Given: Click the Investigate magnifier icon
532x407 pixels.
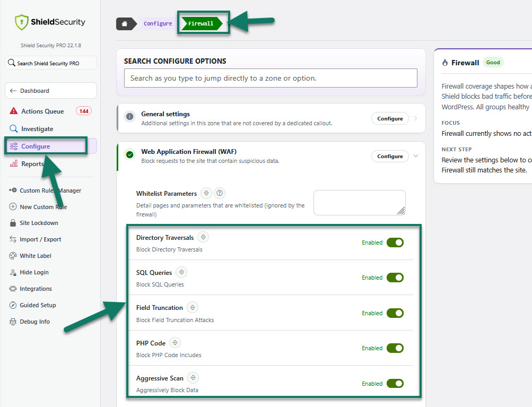Looking at the screenshot, I should tap(14, 128).
